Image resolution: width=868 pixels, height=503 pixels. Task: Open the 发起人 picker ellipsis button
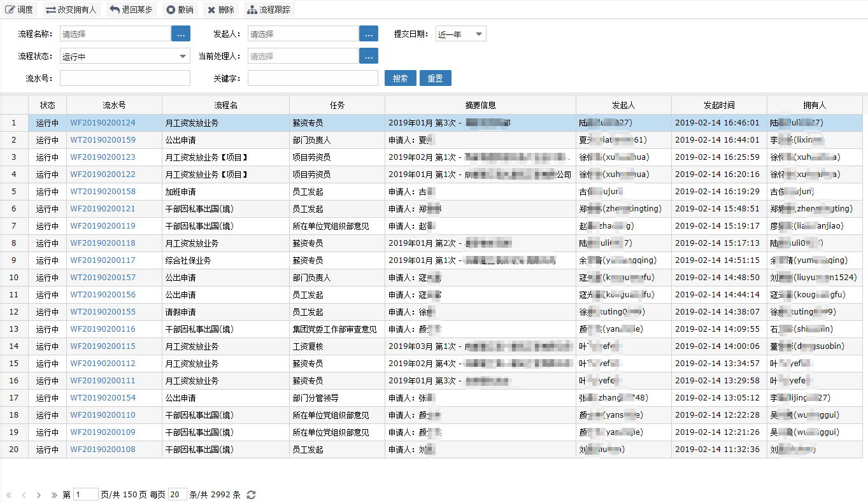click(x=369, y=34)
